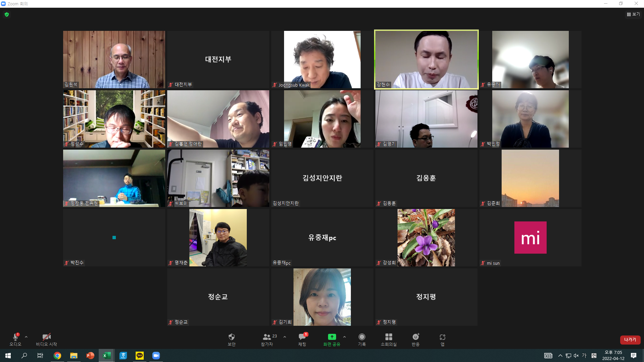The width and height of the screenshot is (644, 362).
Task: Click the 명재춘 name label
Action: pos(181,263)
